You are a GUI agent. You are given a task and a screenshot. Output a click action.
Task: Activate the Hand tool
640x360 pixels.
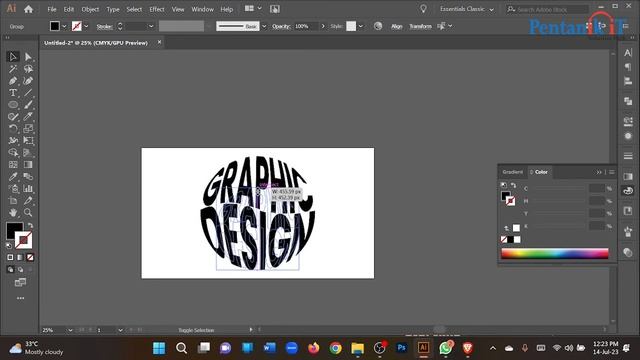(x=13, y=212)
